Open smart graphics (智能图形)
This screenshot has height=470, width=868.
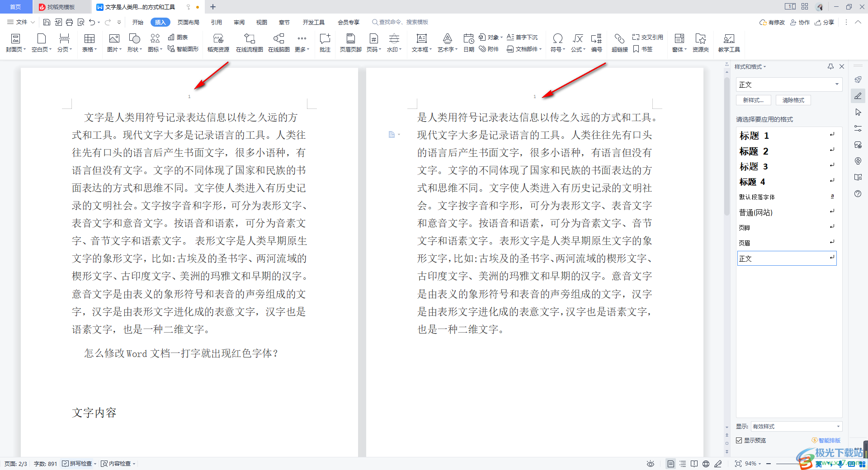183,49
